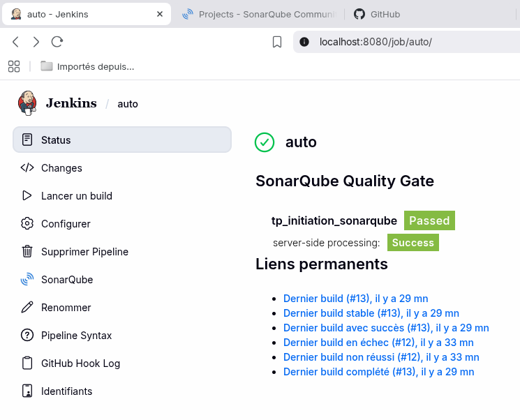Open Dernier build (#13) link
This screenshot has height=420, width=520.
[x=355, y=299]
